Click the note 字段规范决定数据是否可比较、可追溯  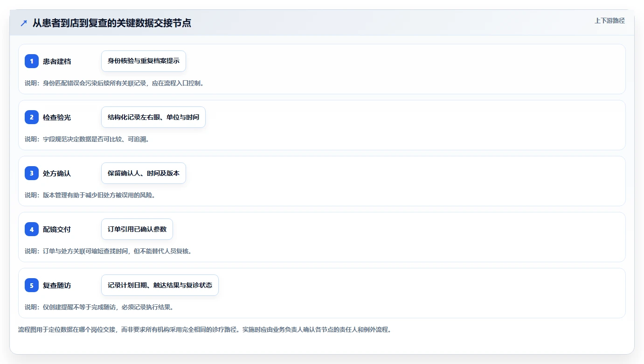(x=87, y=139)
